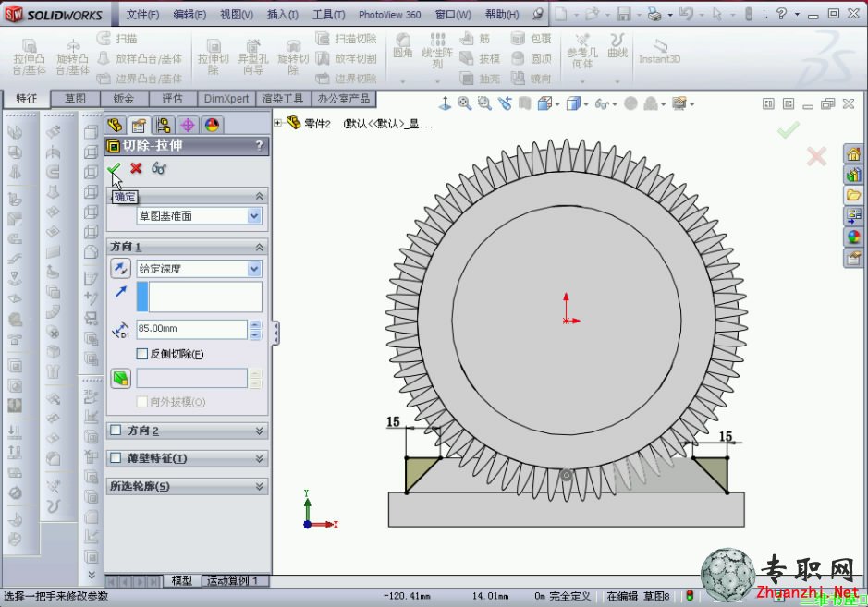This screenshot has width=868, height=607.
Task: Open help for Cut-Extrude panel
Action: (x=259, y=146)
